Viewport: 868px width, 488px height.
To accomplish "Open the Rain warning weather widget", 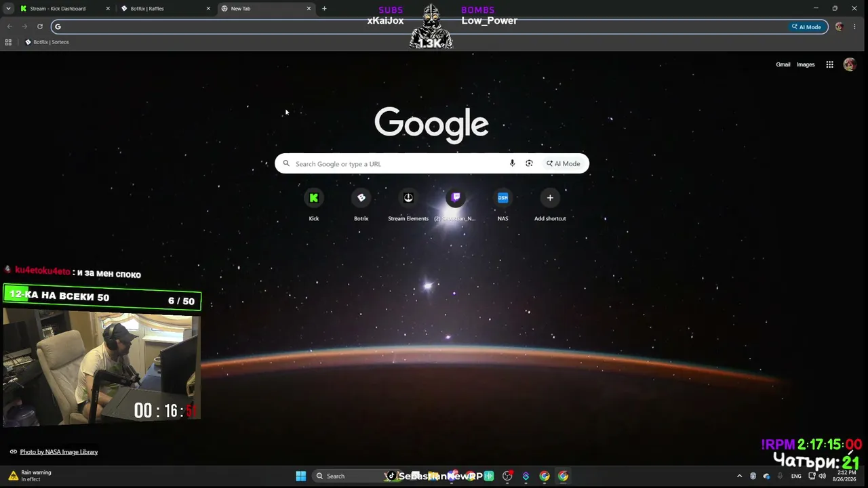I will click(30, 476).
